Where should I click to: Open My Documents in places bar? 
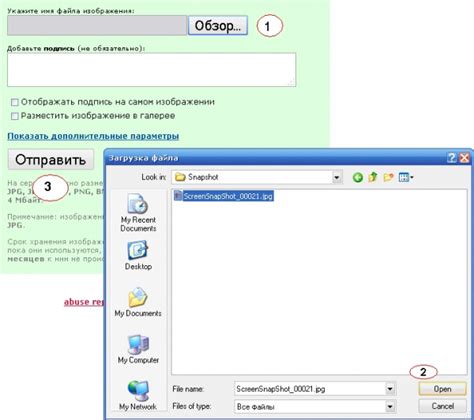tap(138, 302)
